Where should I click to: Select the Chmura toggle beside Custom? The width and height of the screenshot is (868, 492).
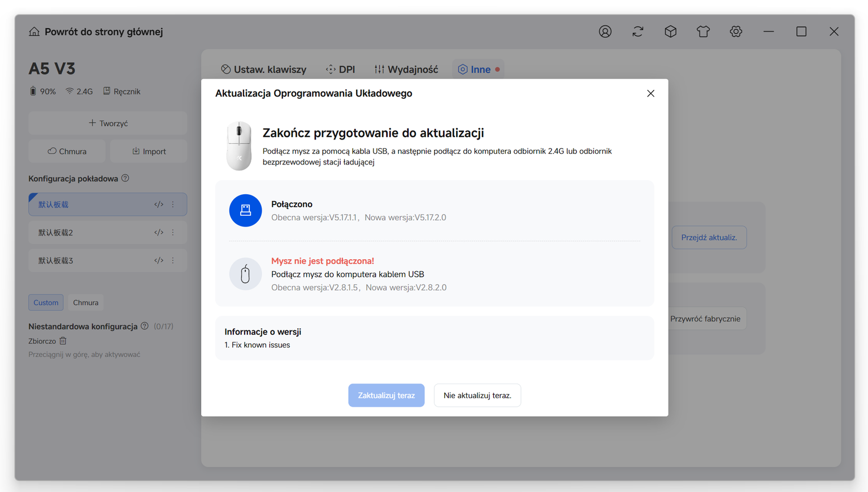(x=85, y=302)
